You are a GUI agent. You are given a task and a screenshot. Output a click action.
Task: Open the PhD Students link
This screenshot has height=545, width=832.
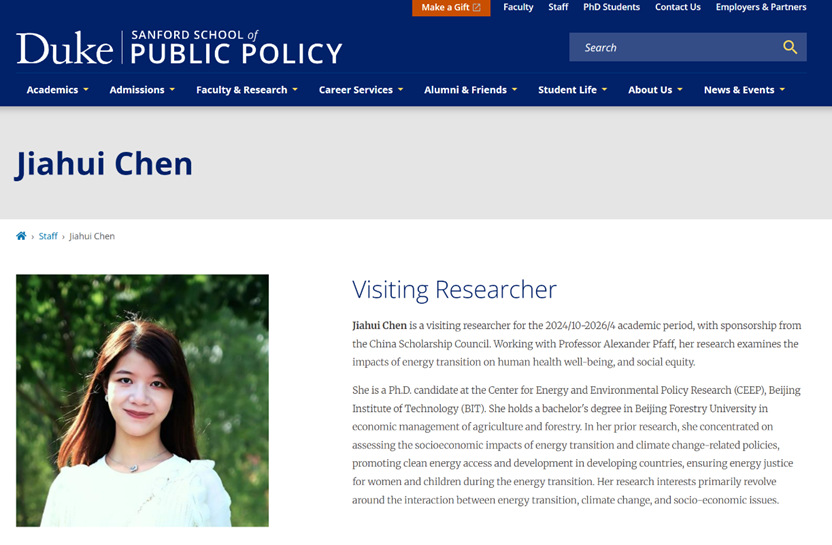(x=611, y=7)
